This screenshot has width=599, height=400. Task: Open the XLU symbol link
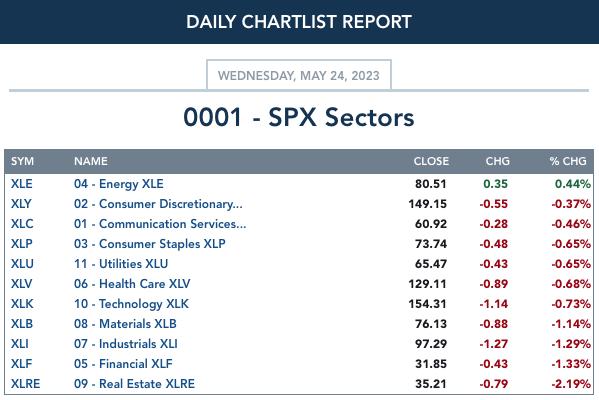point(22,264)
